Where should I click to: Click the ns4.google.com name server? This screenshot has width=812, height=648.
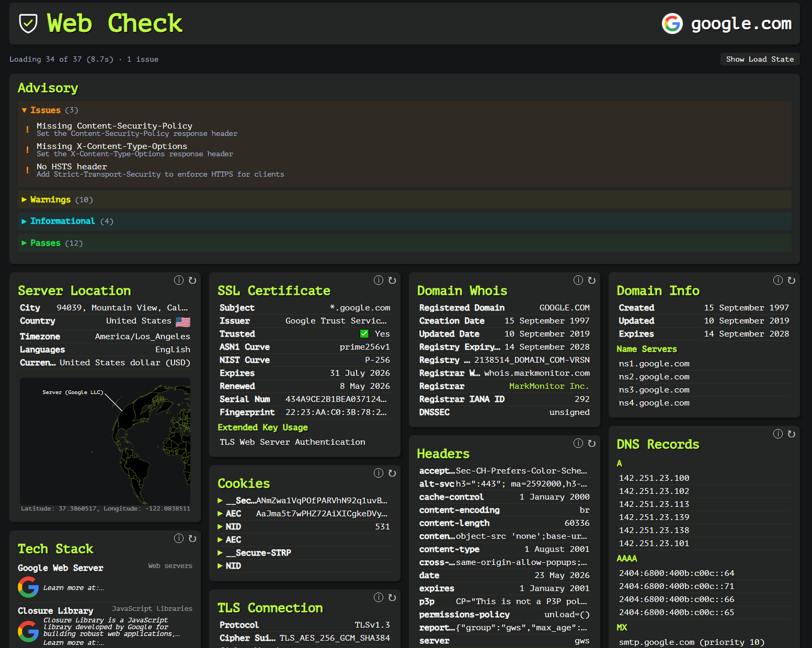654,403
